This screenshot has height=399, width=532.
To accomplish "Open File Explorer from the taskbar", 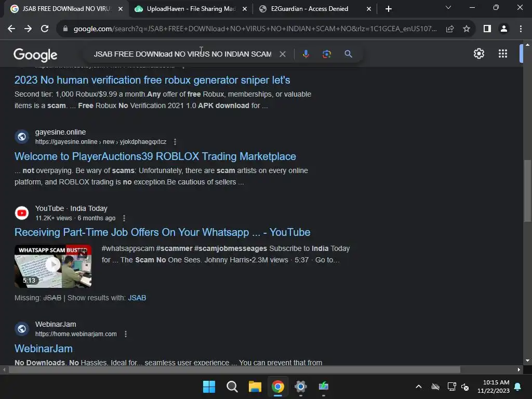I will [255, 387].
